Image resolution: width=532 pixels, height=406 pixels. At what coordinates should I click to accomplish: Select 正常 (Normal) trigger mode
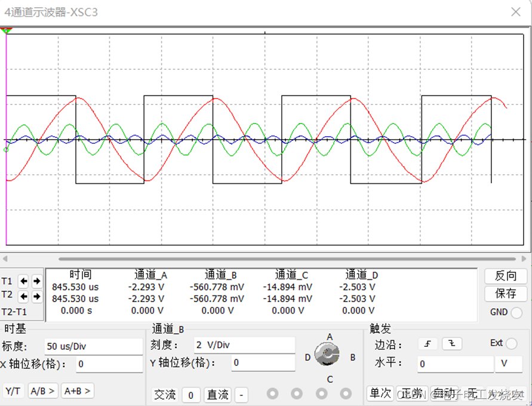412,393
